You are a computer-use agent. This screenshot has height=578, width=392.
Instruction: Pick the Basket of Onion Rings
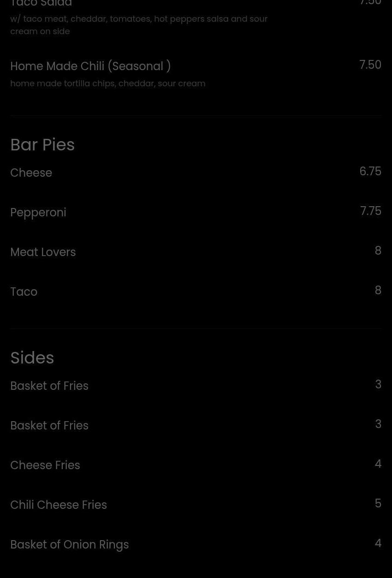[70, 544]
